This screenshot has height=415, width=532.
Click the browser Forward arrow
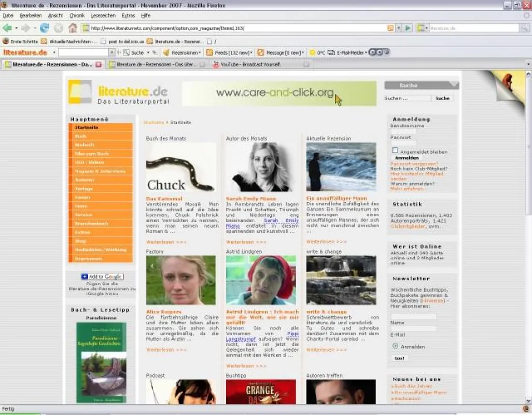pos(25,28)
